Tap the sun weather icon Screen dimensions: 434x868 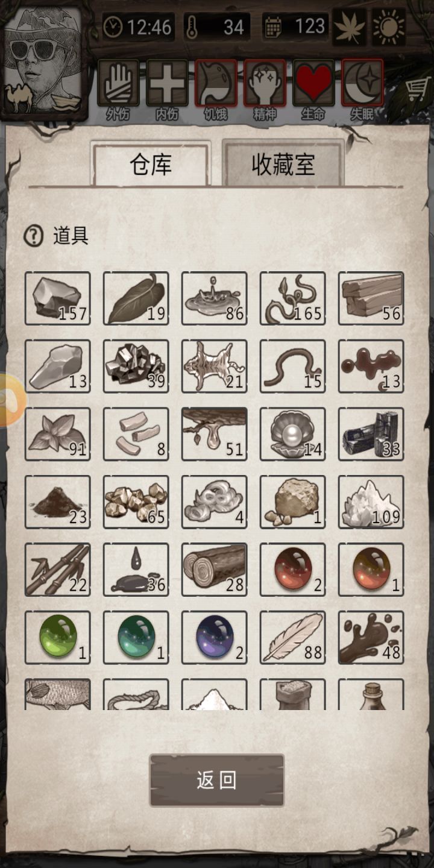pyautogui.click(x=389, y=27)
